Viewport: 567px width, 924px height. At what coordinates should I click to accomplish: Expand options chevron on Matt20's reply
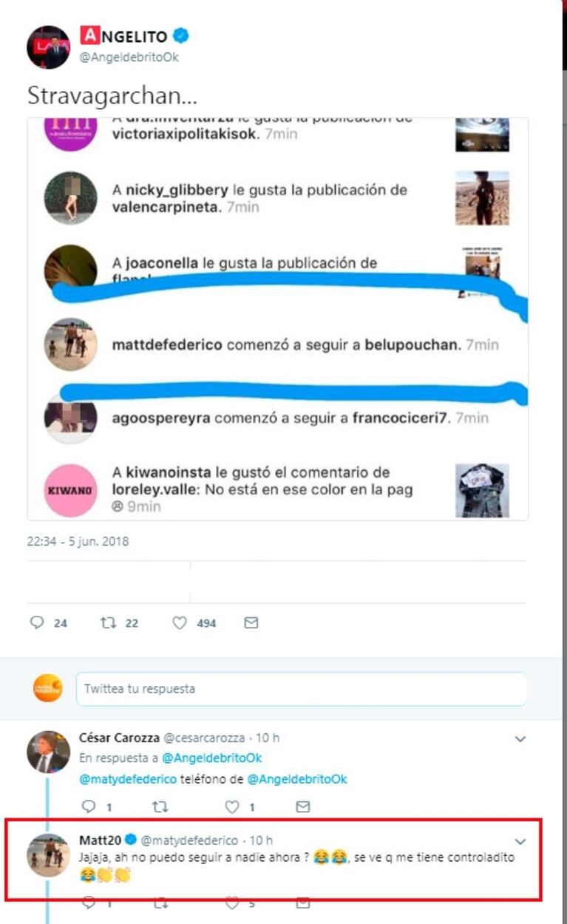(x=520, y=841)
